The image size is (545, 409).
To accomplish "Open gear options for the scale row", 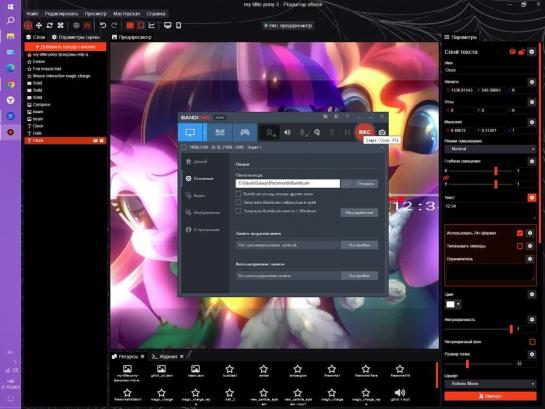I will tap(531, 122).
